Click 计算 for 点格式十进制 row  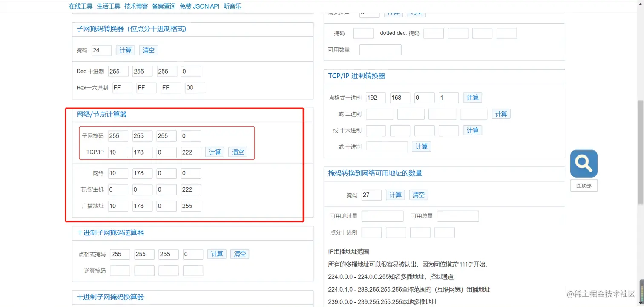click(x=472, y=98)
